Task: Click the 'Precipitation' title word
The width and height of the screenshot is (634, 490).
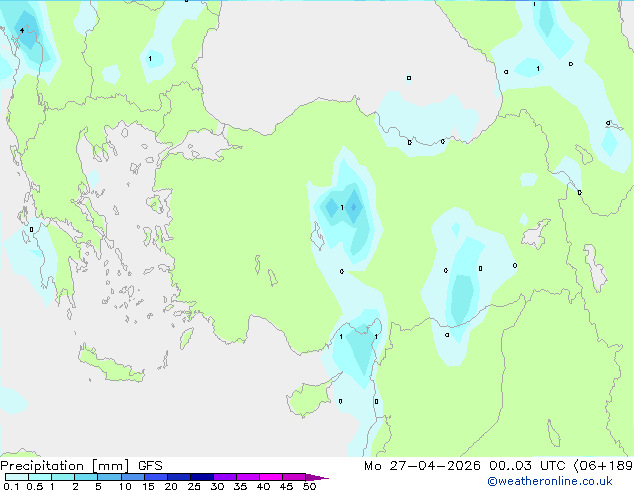Action: pyautogui.click(x=42, y=466)
